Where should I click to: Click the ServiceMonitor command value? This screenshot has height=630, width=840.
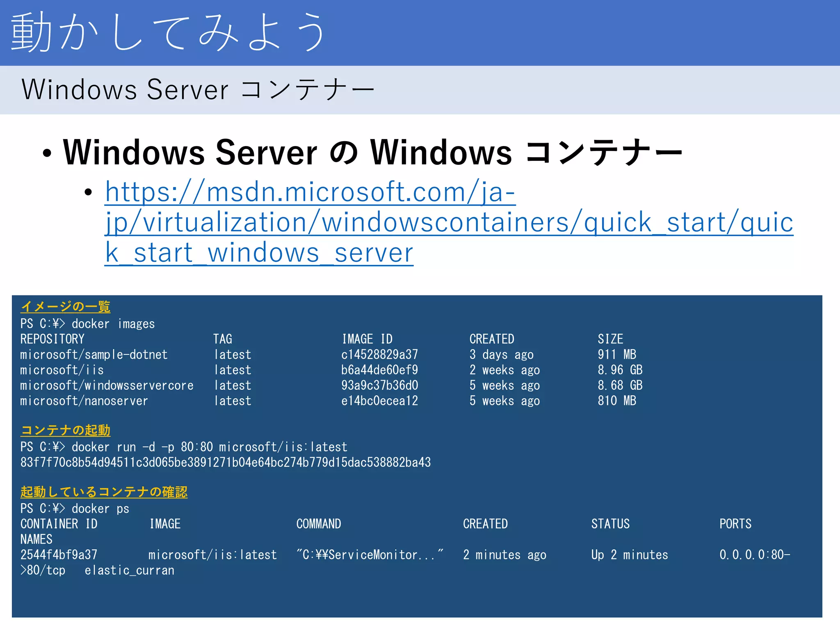pos(370,555)
